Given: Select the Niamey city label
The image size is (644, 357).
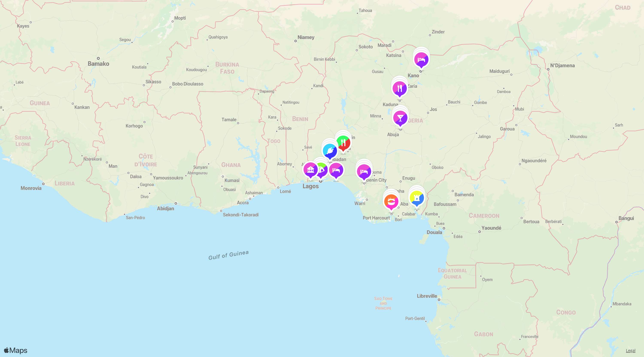Looking at the screenshot, I should point(306,37).
